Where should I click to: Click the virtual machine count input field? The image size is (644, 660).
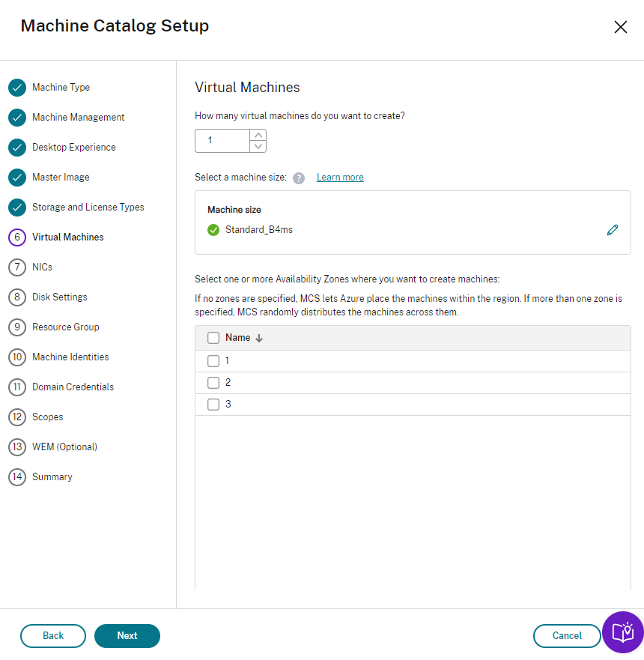point(222,141)
